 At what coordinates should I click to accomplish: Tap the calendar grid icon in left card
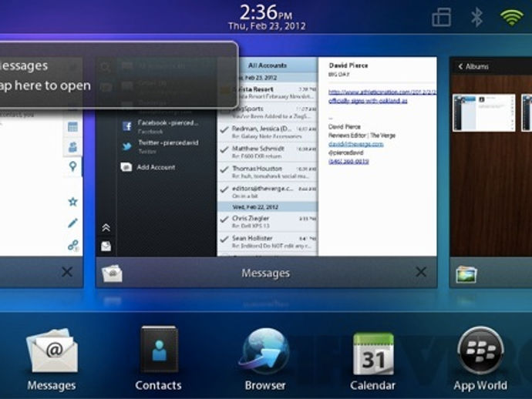click(x=72, y=127)
